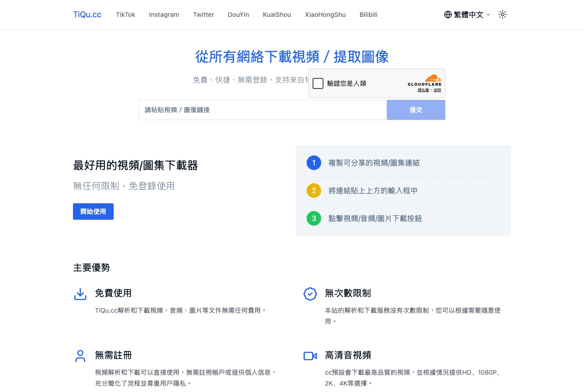Click step 點擊視頻/音頻/圖片下載按鈕

375,218
